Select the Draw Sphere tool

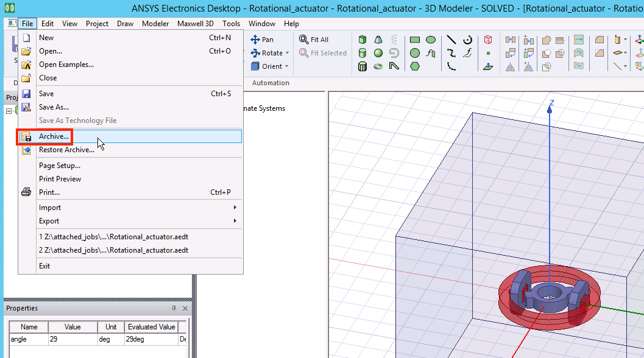point(377,53)
